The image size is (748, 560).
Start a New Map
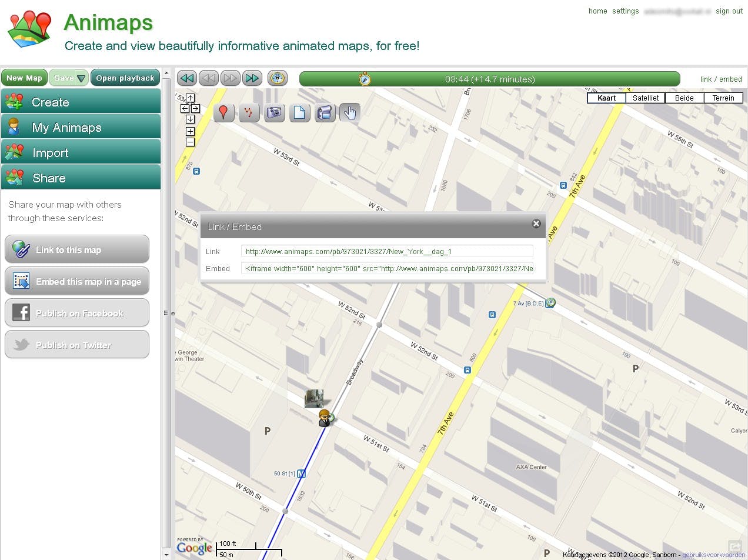(25, 78)
